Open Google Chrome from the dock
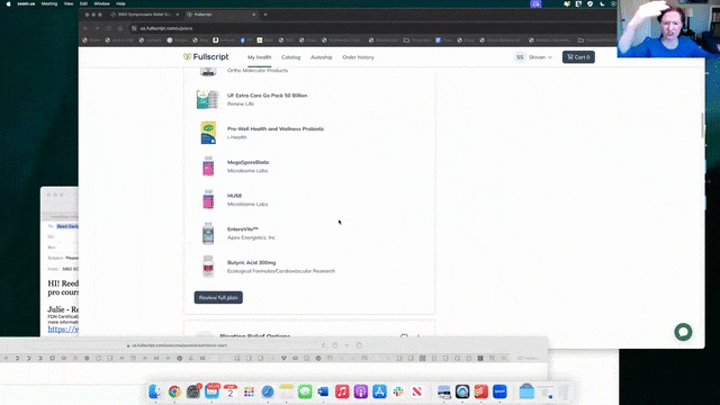This screenshot has height=405, width=720. (x=174, y=392)
